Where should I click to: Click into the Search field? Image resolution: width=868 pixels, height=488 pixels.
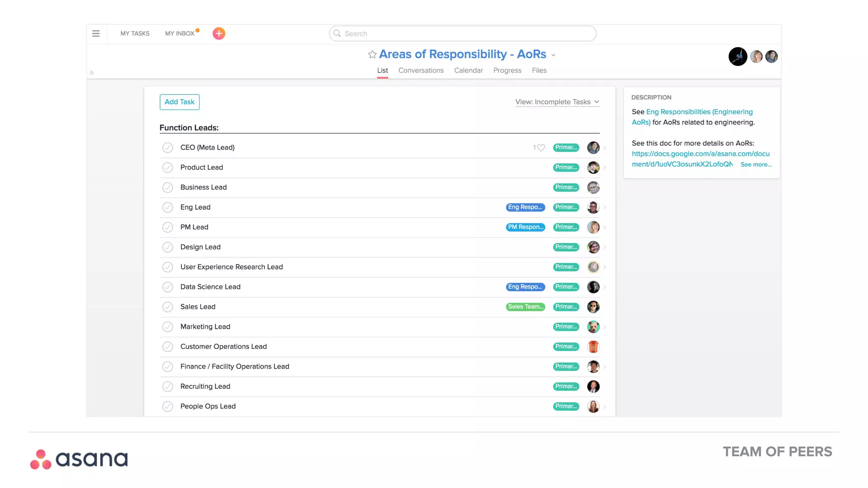tap(466, 33)
